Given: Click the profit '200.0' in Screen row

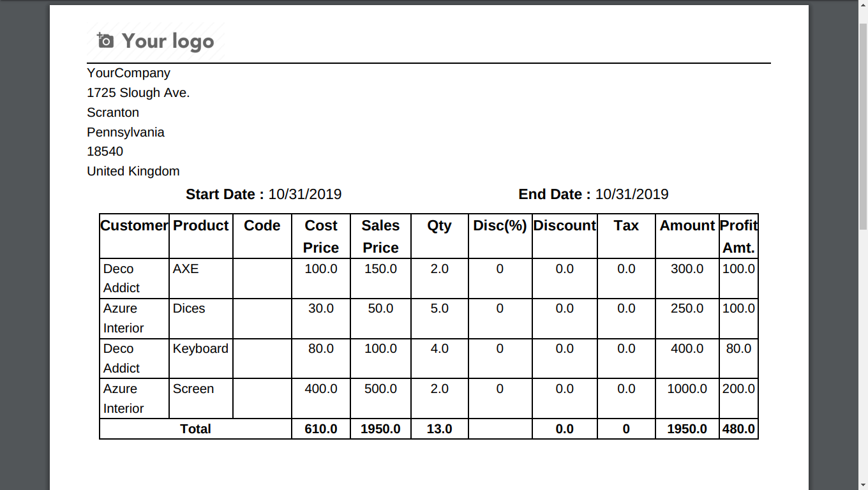Looking at the screenshot, I should (738, 389).
